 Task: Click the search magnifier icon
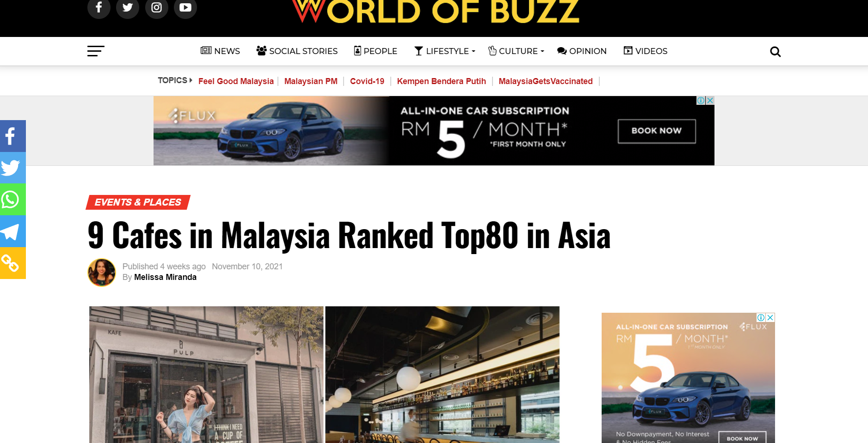coord(775,52)
